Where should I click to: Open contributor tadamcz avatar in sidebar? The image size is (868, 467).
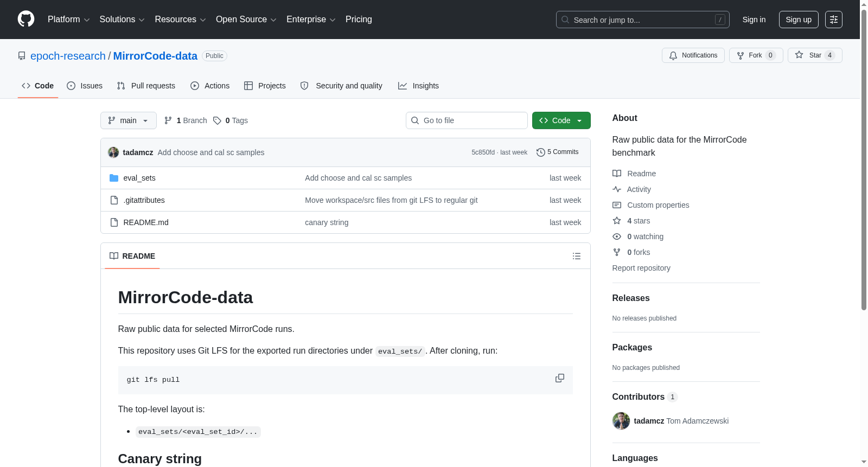(x=621, y=421)
